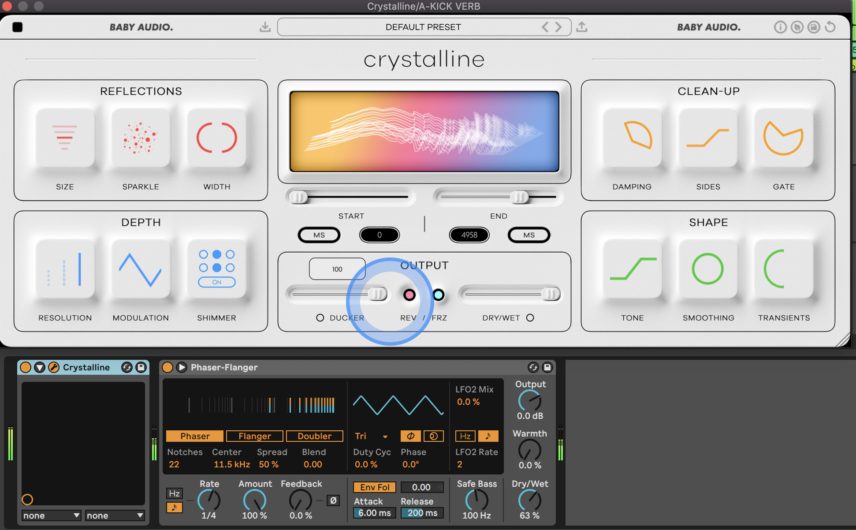
Task: Toggle the feedback invert Ø button
Action: (x=333, y=500)
